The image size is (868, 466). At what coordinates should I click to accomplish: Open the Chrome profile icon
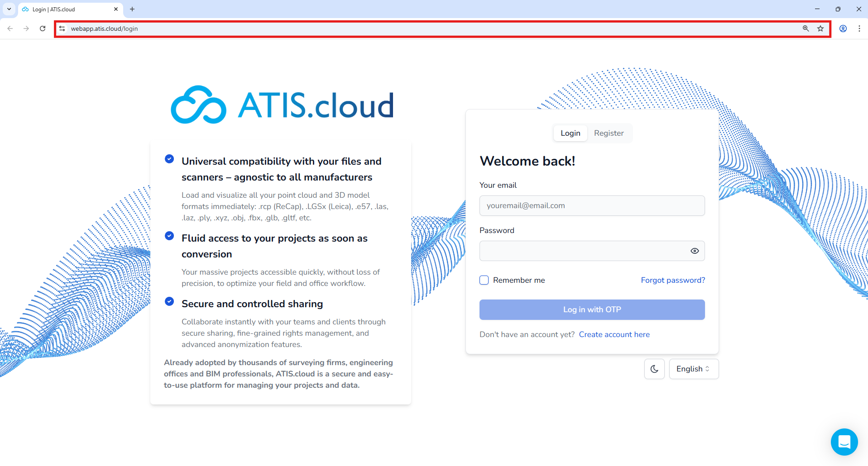[843, 29]
